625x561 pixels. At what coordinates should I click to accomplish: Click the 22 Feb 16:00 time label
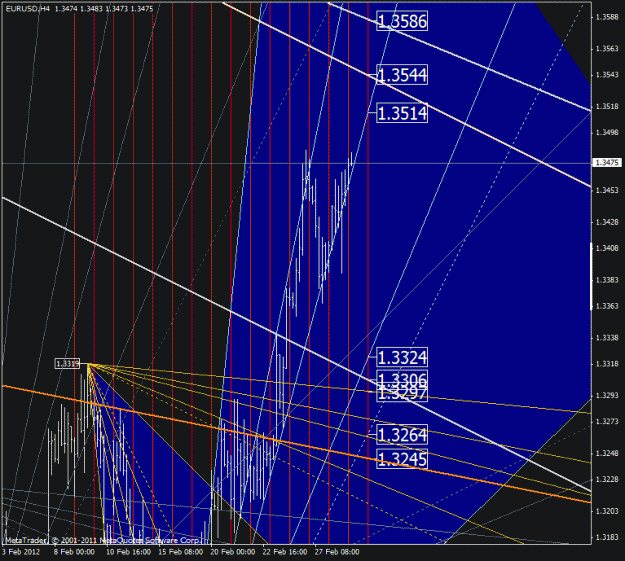[x=285, y=552]
